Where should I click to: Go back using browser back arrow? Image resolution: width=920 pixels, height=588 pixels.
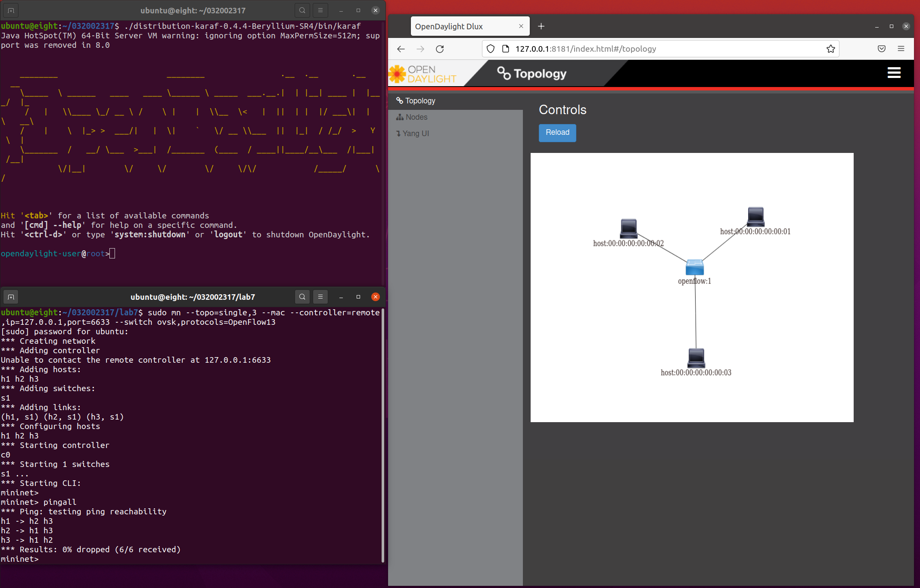401,49
